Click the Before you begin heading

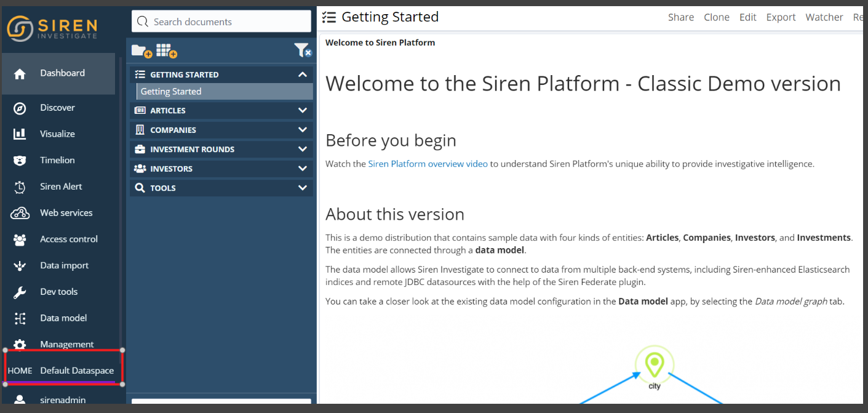pos(391,140)
